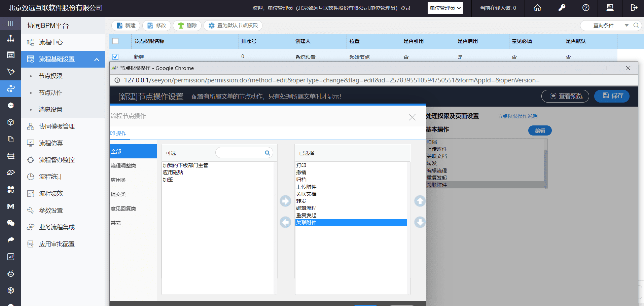Select the highlighted BPM workflow sidebar icon
Screen dimensions: 644x306
[11, 88]
